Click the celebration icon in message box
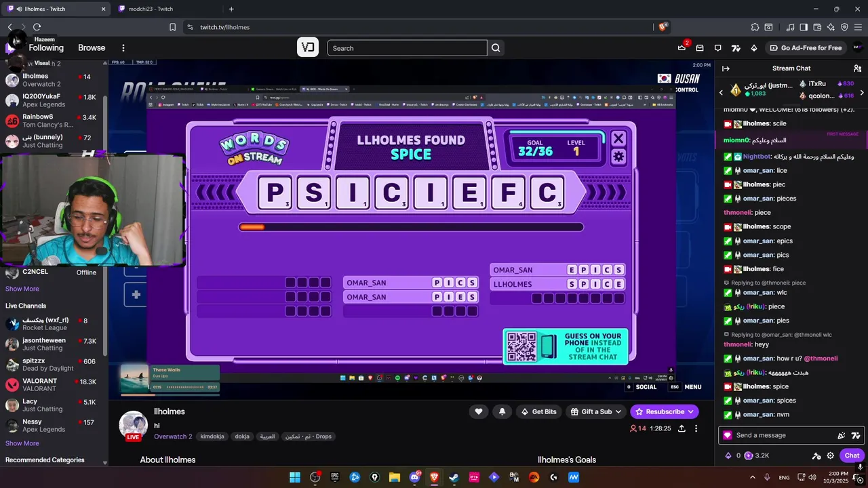Viewport: 868px width, 488px height. coord(842,436)
